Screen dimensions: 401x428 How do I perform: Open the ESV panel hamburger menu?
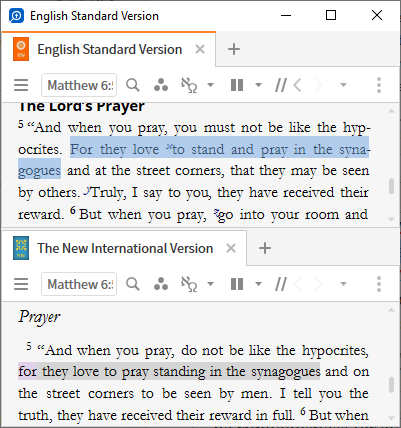[21, 85]
